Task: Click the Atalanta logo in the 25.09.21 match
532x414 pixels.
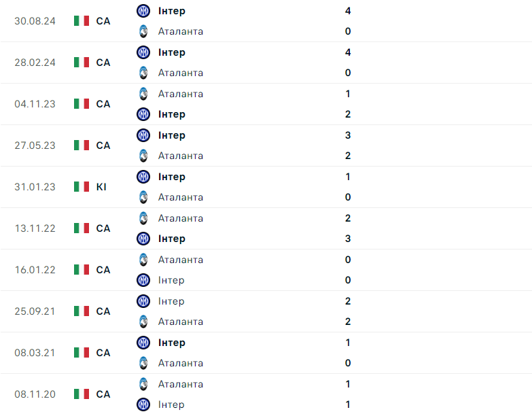Action: pos(143,322)
